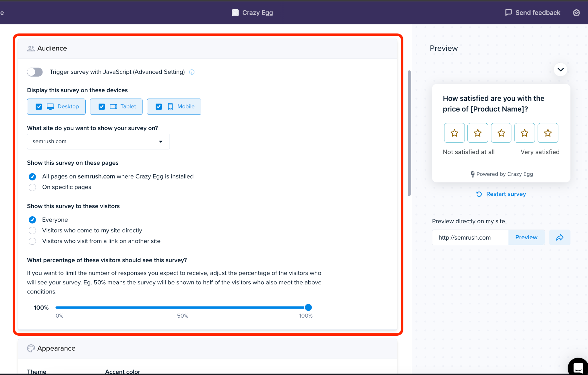This screenshot has width=588, height=375.
Task: Rate four stars in the survey preview
Action: tap(525, 133)
